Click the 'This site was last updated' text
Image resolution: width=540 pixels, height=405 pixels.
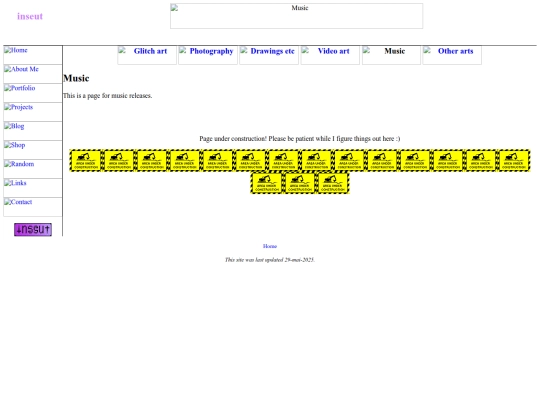(270, 260)
